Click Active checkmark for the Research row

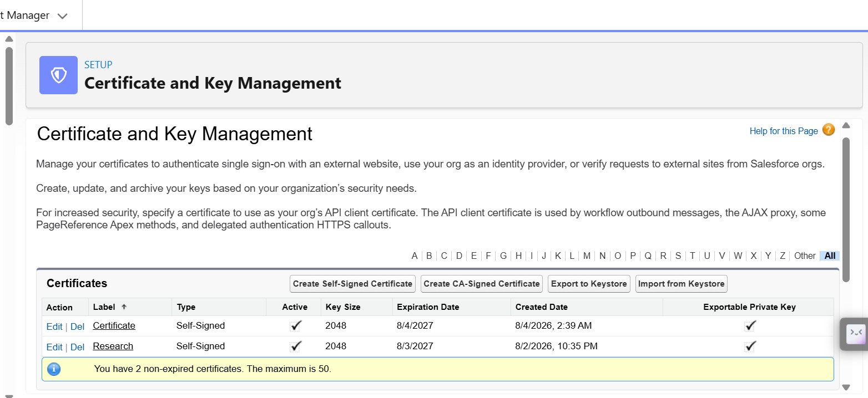pyautogui.click(x=296, y=346)
